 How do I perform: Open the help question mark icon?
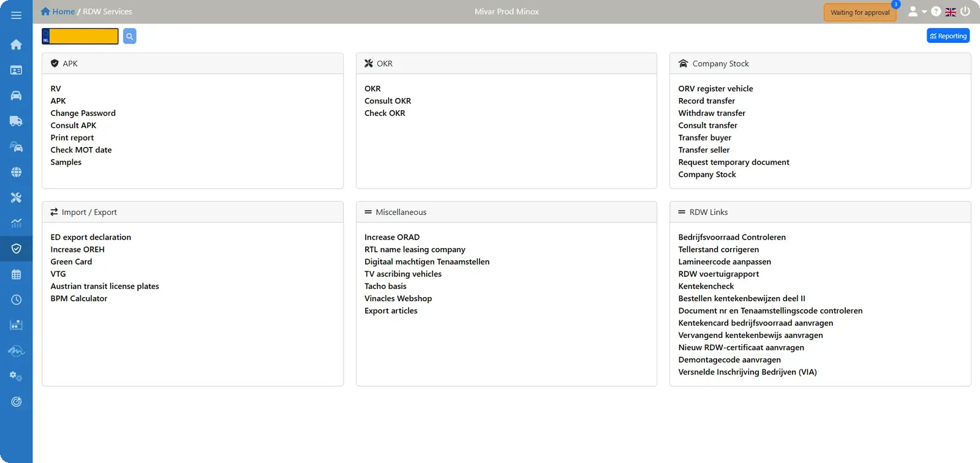(x=936, y=12)
